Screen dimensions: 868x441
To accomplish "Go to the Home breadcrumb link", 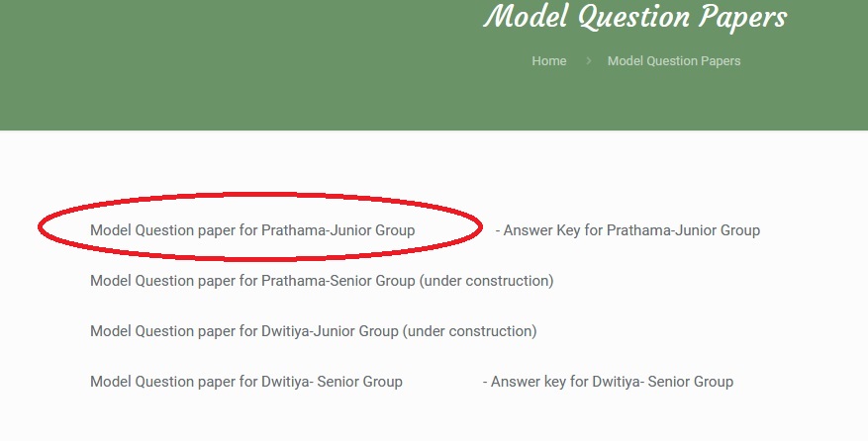I will (548, 61).
